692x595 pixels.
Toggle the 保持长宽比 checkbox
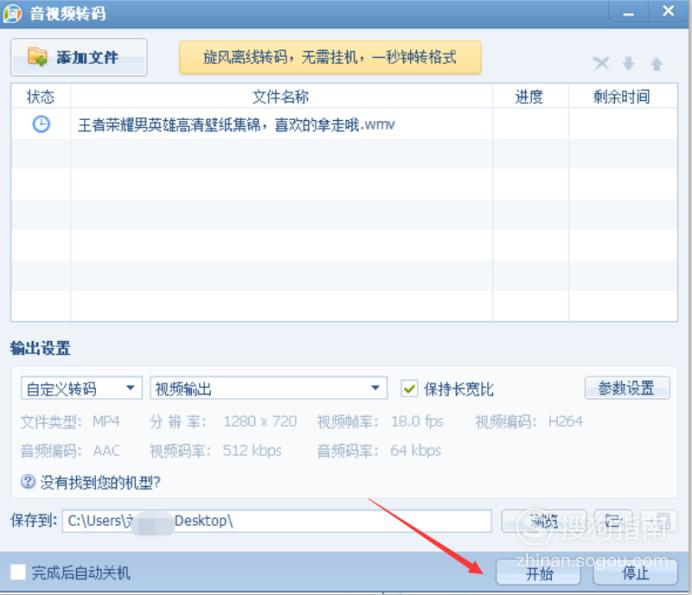click(409, 389)
